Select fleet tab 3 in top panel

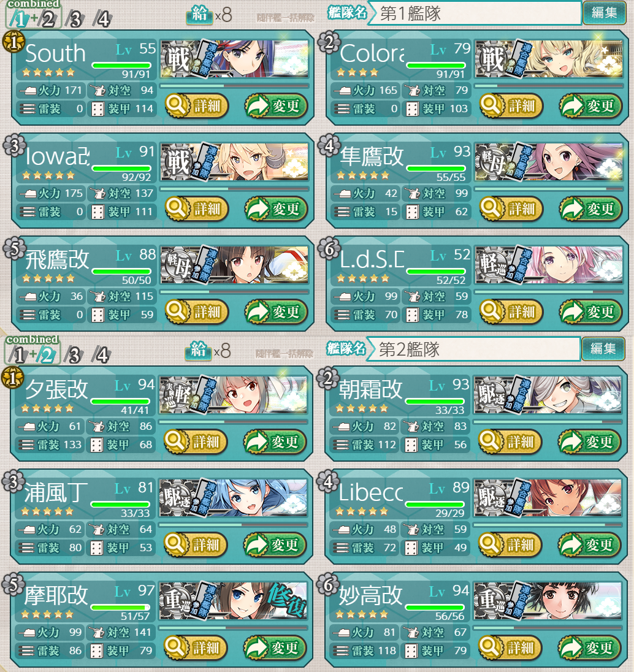[x=75, y=19]
